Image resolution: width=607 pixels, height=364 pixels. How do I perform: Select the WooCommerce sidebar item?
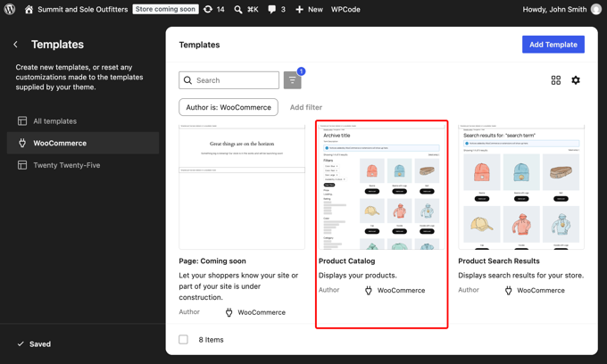click(83, 143)
